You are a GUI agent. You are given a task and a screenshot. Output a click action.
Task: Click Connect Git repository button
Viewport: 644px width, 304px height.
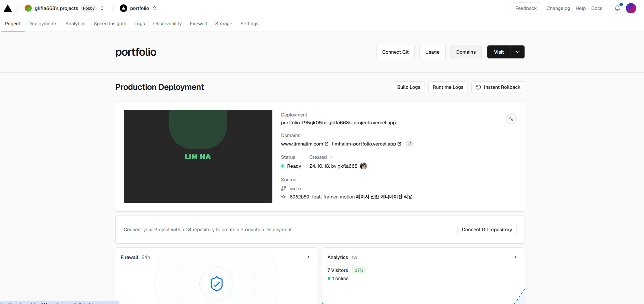click(x=487, y=230)
